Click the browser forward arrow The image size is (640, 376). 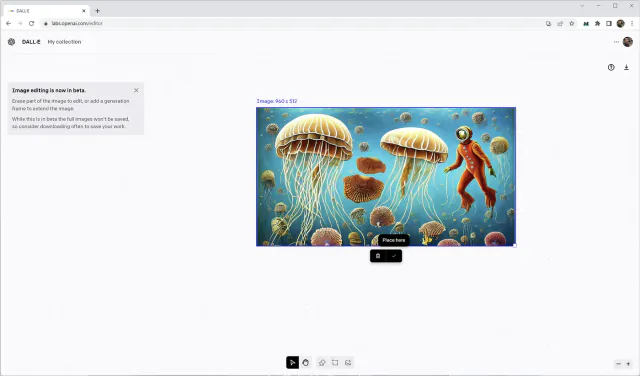point(20,23)
